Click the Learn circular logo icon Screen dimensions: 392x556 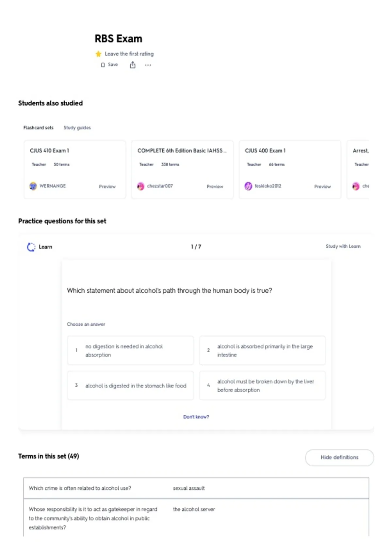pos(31,247)
